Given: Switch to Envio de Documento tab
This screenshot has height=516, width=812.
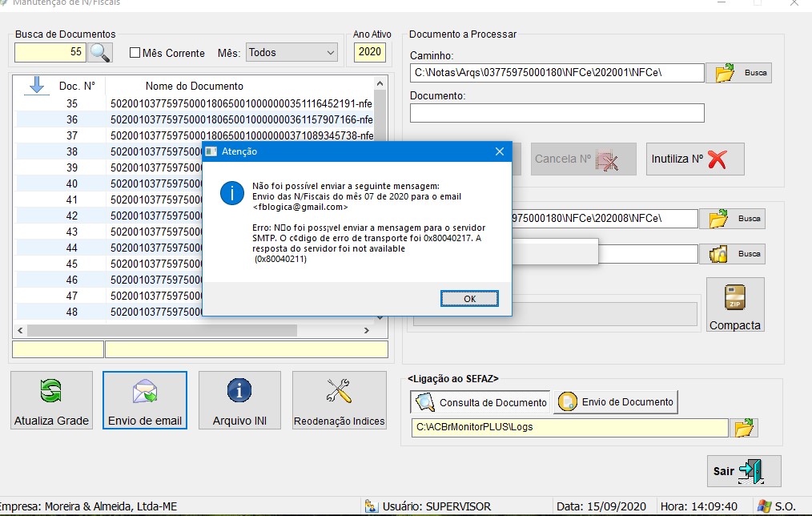Looking at the screenshot, I should click(616, 402).
